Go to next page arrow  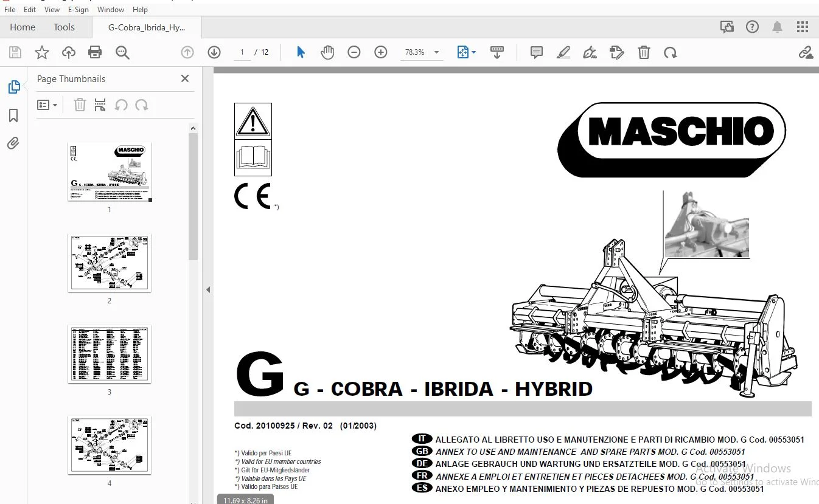[214, 52]
